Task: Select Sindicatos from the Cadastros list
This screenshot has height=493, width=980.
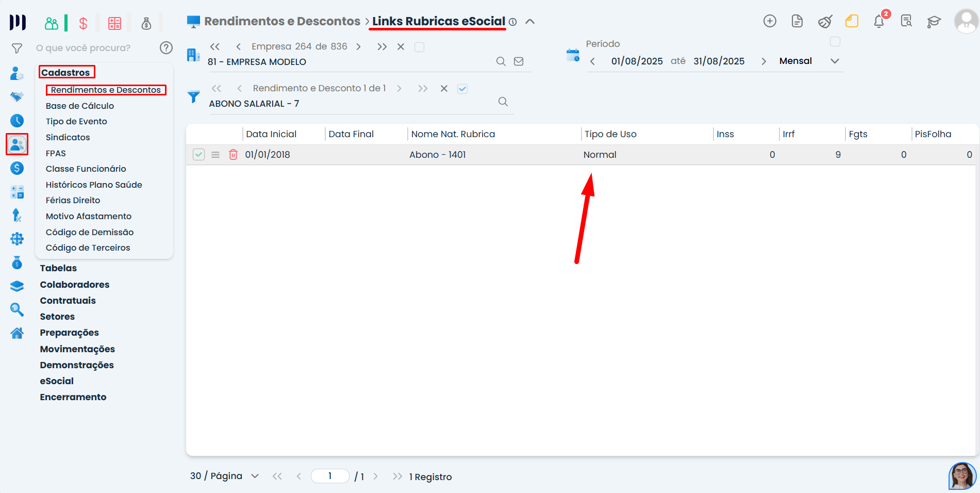Action: click(68, 137)
